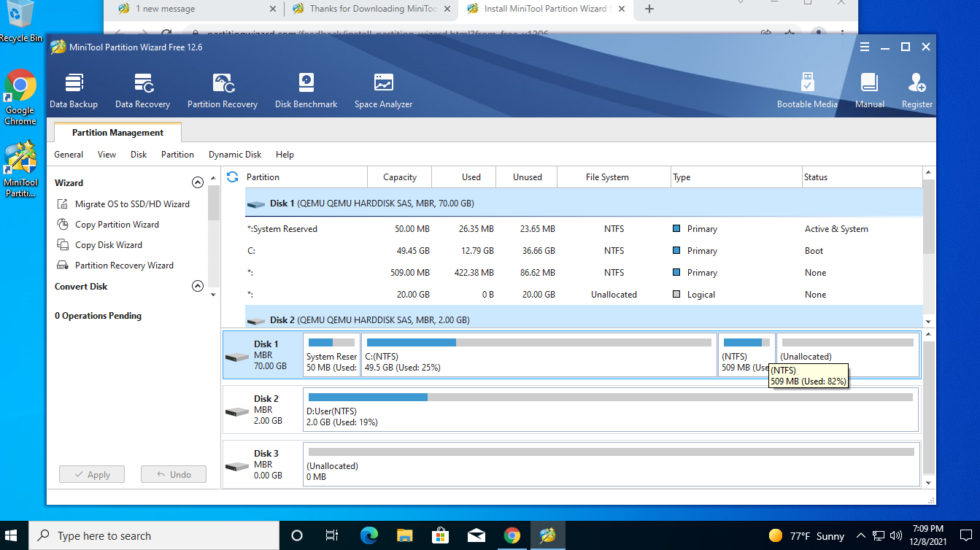Select Disk 3 in the disk map
Screen dimensions: 980x550
pos(263,464)
